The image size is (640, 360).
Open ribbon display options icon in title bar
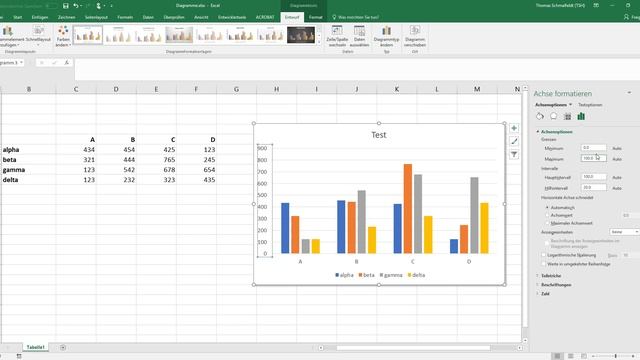click(596, 5)
